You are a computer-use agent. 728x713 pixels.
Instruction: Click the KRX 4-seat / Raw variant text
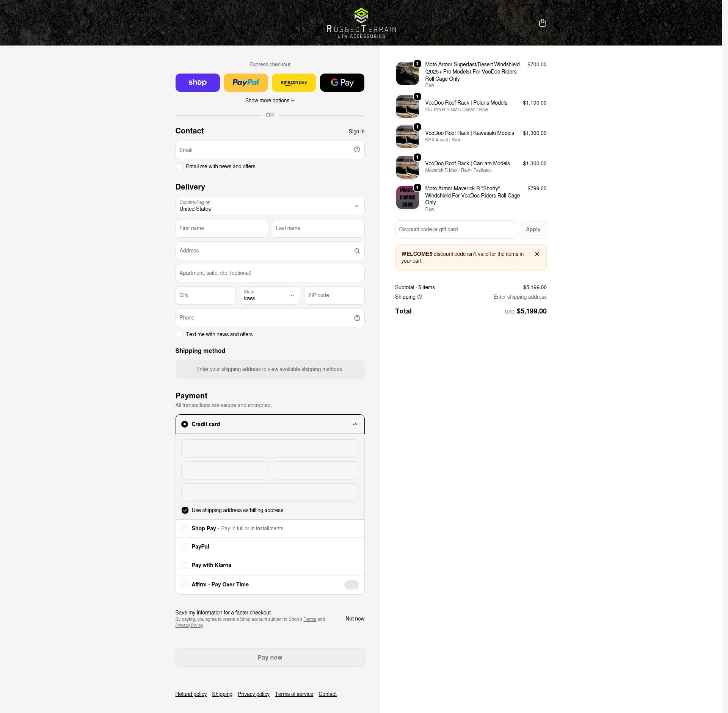click(442, 140)
